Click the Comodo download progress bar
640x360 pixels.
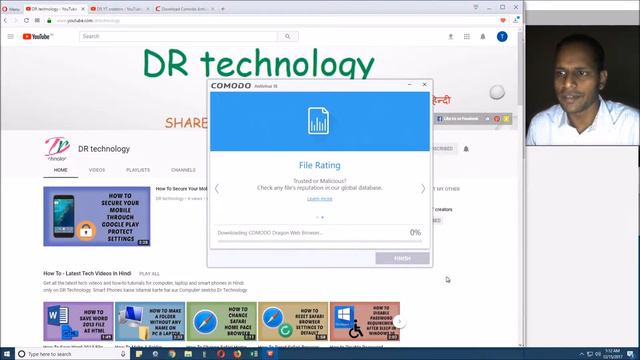point(320,242)
